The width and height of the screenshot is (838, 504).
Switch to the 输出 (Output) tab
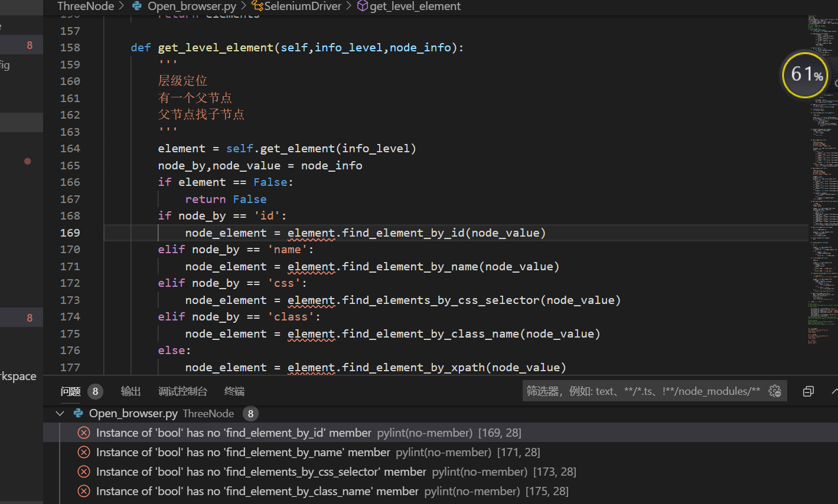pyautogui.click(x=131, y=391)
